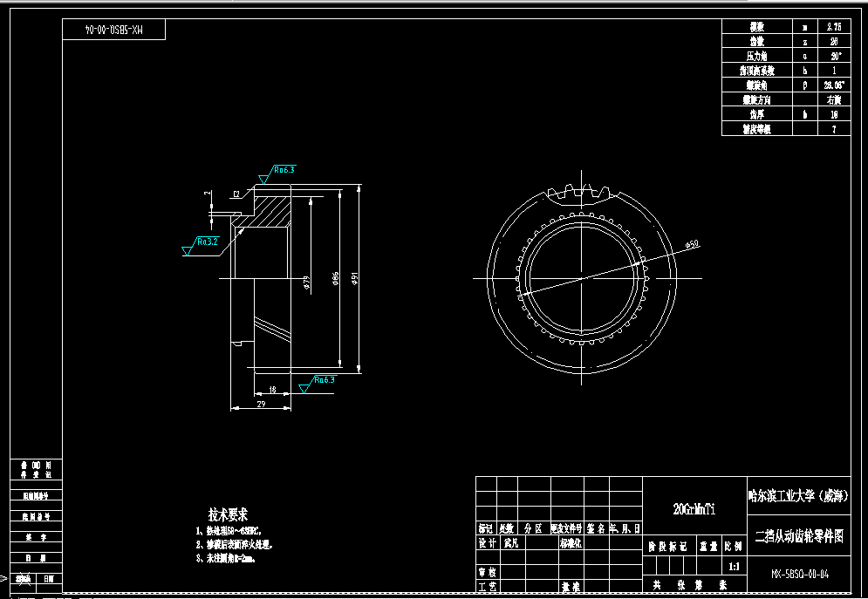The image size is (868, 599).
Task: Select the 阶段标记 label
Action: coord(668,547)
